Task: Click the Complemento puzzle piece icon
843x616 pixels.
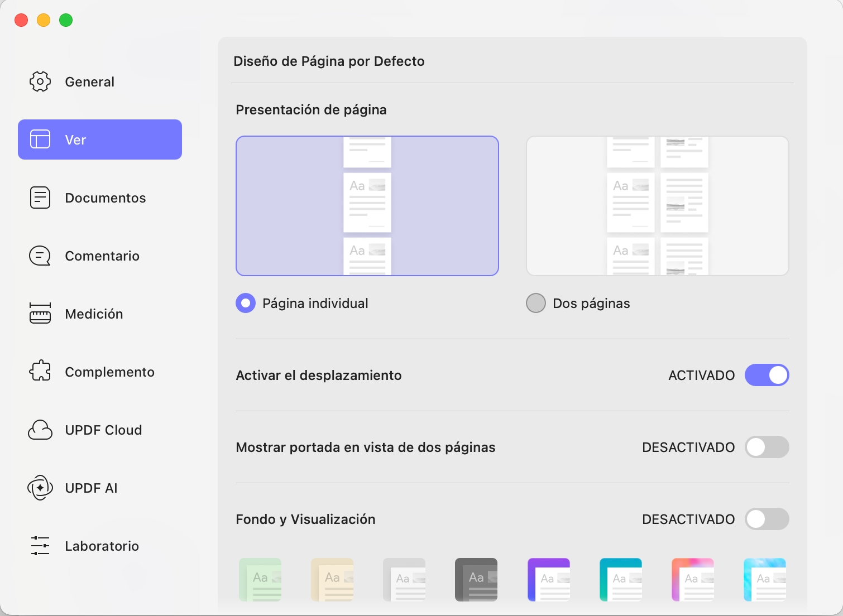Action: pos(40,372)
